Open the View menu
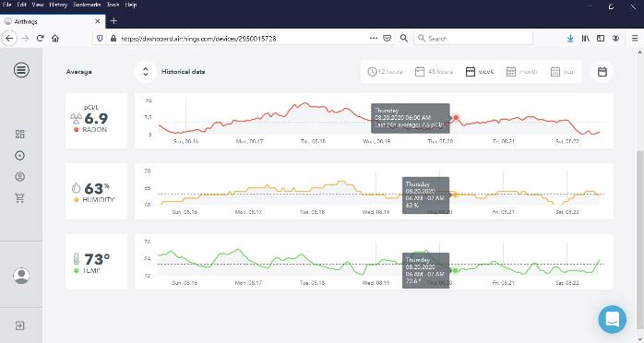The width and height of the screenshot is (644, 343). click(38, 5)
